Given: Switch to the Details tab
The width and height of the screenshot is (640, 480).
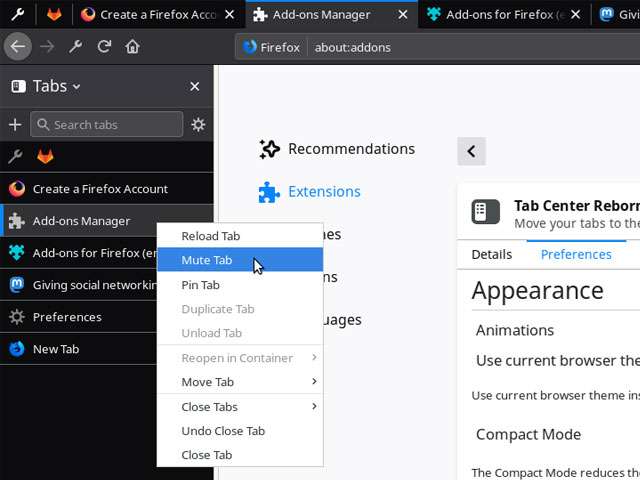Looking at the screenshot, I should coord(491,255).
